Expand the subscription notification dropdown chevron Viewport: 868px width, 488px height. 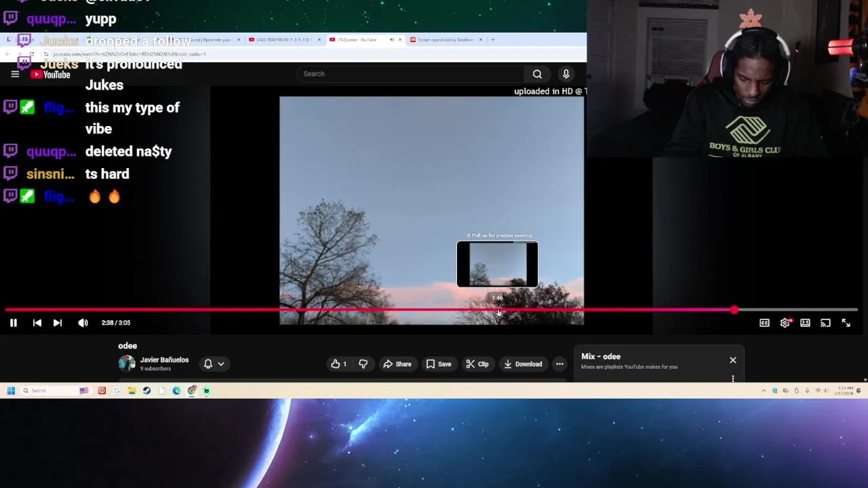coord(221,364)
